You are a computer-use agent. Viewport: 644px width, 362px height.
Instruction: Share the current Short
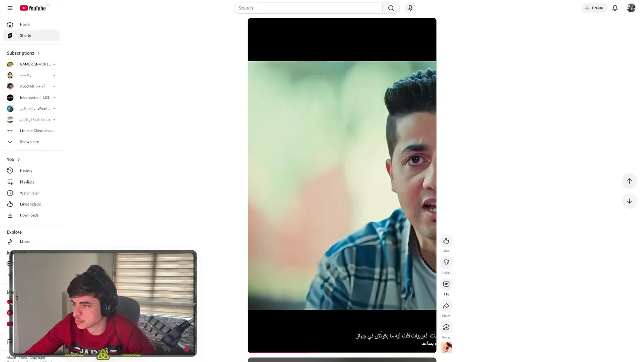[446, 306]
